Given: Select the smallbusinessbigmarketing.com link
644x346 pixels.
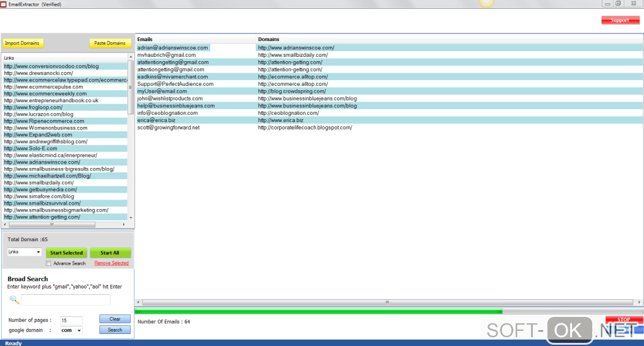Looking at the screenshot, I should (x=65, y=210).
